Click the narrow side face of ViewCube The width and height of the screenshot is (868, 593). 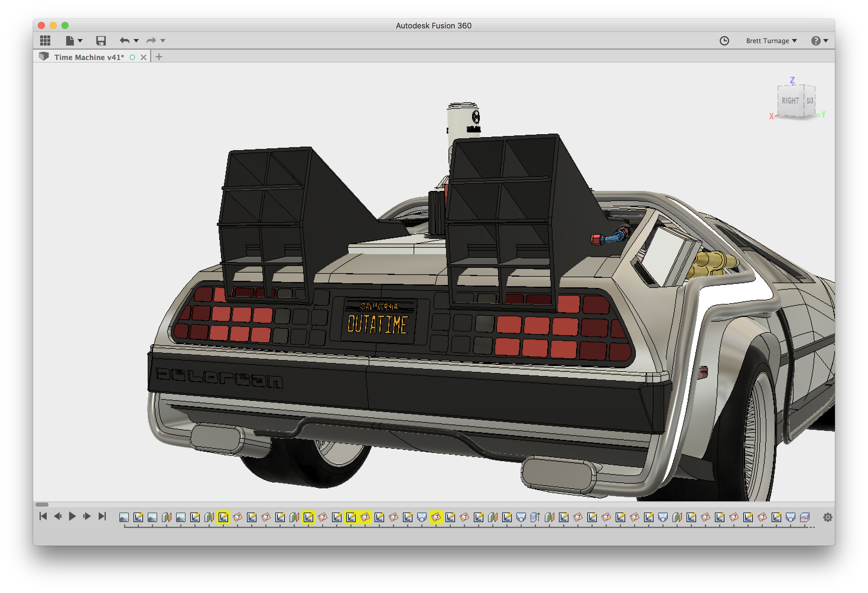point(810,101)
